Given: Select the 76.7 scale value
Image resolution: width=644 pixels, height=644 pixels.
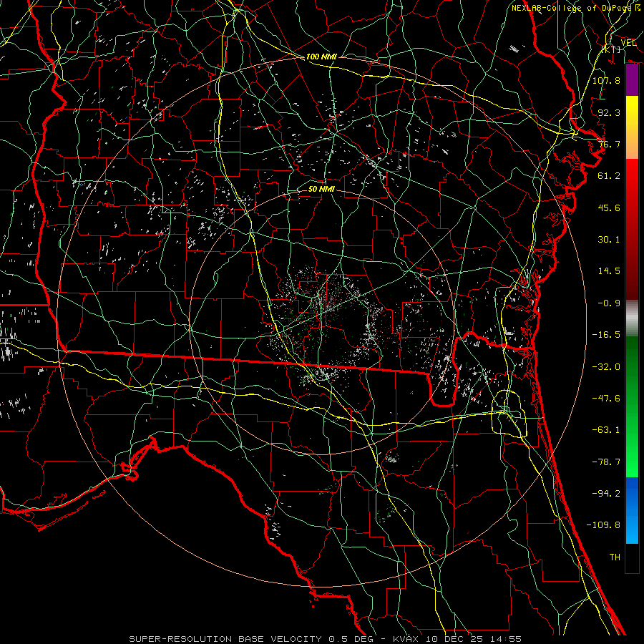Looking at the screenshot, I should tap(609, 144).
